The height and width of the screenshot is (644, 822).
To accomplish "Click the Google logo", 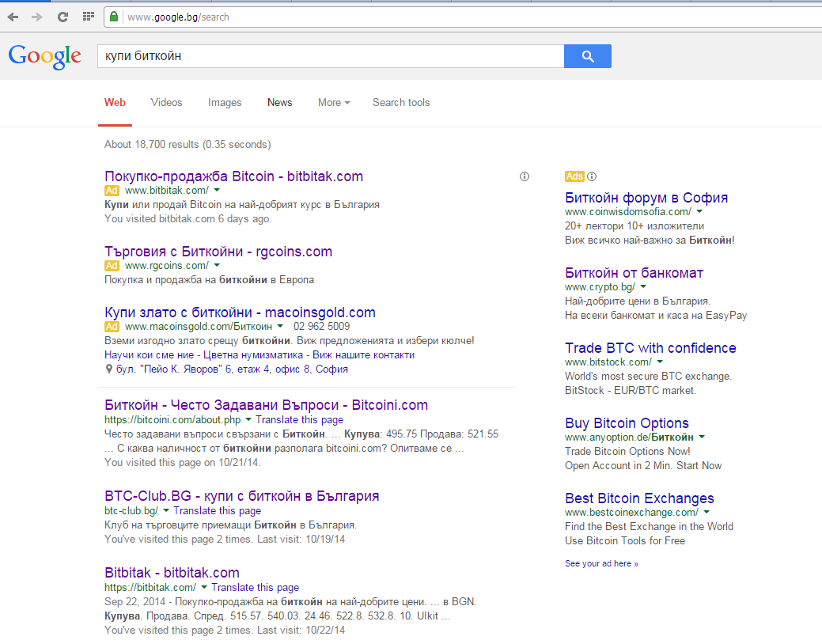I will click(44, 56).
